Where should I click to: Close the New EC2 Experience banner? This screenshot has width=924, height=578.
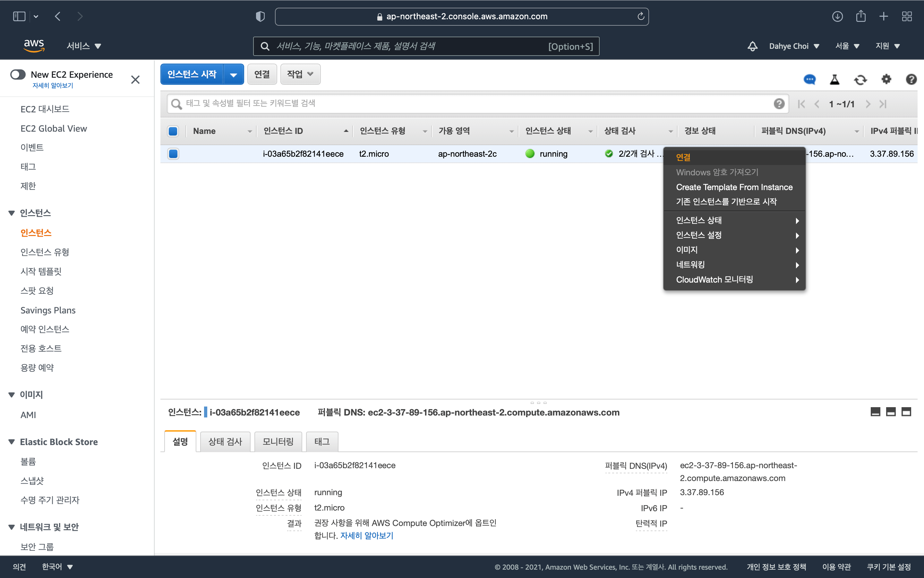tap(135, 80)
